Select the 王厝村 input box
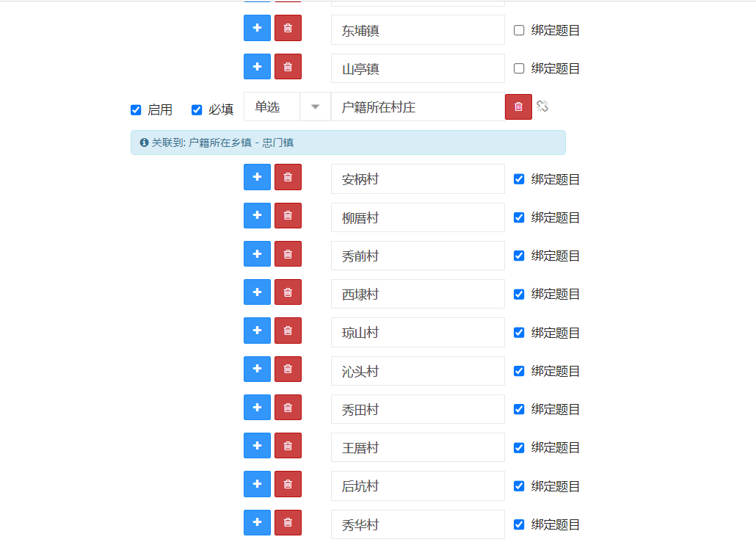The height and width of the screenshot is (545, 756). 417,447
